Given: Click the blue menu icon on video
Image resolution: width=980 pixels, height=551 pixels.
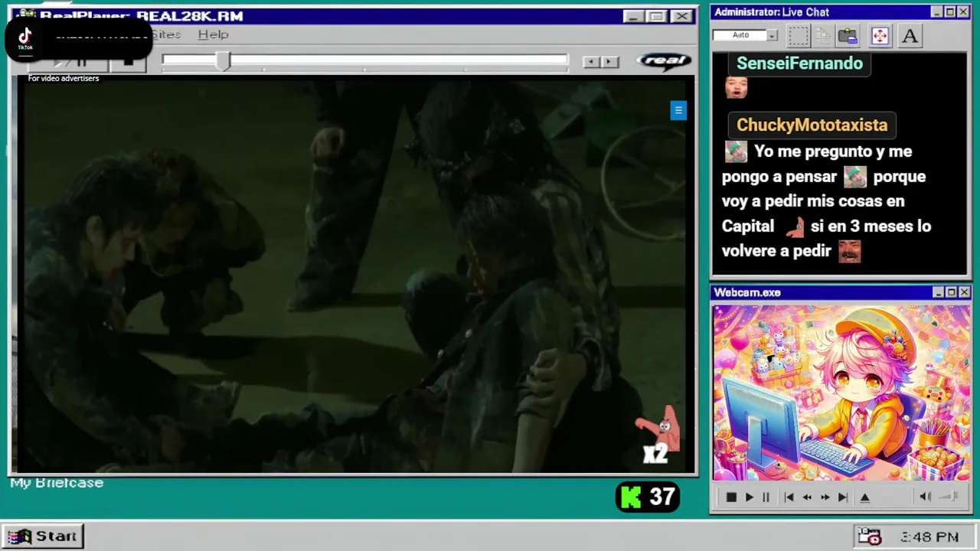Looking at the screenshot, I should (x=678, y=110).
